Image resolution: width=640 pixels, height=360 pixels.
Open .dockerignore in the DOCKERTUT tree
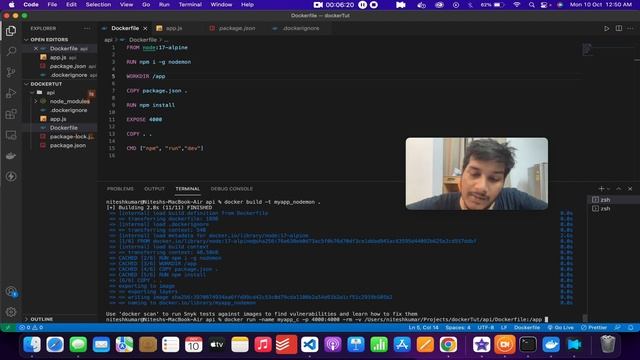(x=69, y=110)
